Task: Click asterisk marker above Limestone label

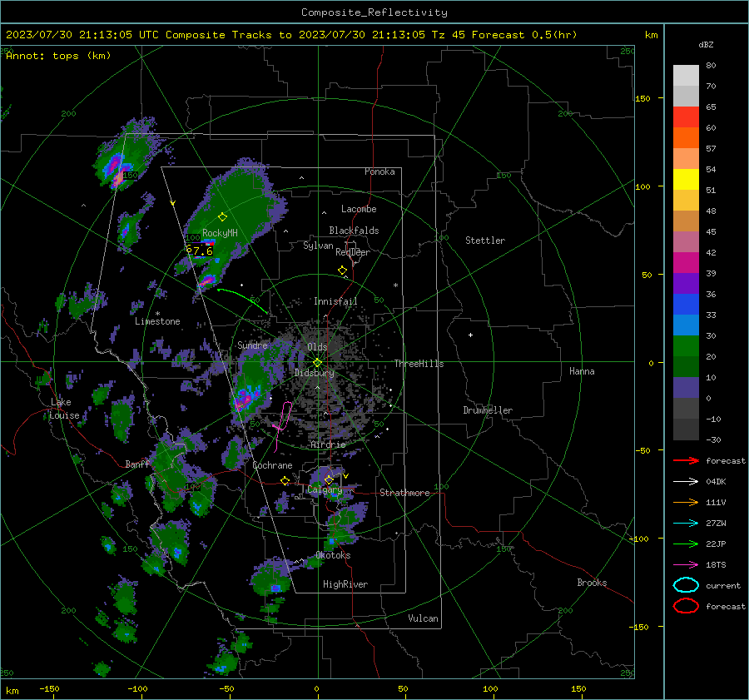Action: point(157,314)
